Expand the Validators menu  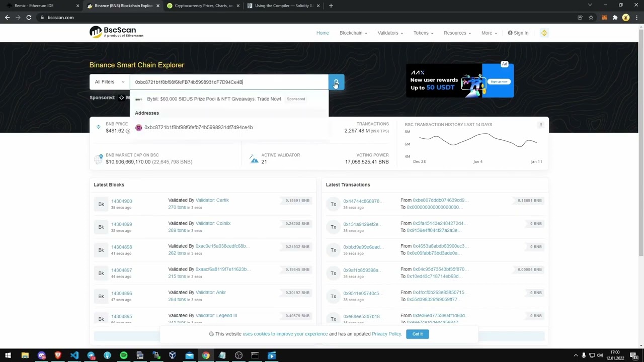click(390, 33)
